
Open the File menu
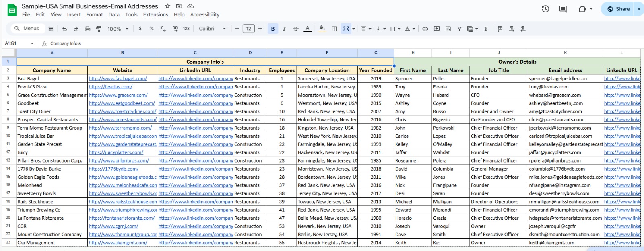(26, 15)
